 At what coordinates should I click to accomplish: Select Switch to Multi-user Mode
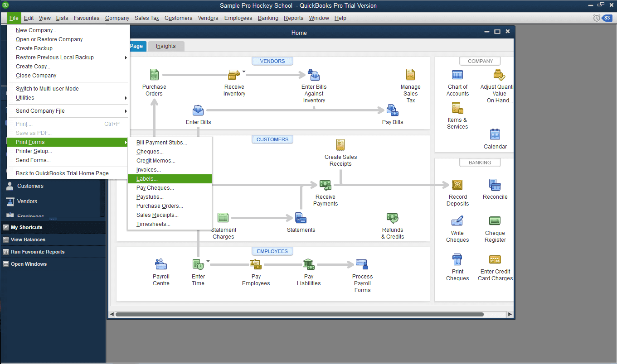pos(68,89)
